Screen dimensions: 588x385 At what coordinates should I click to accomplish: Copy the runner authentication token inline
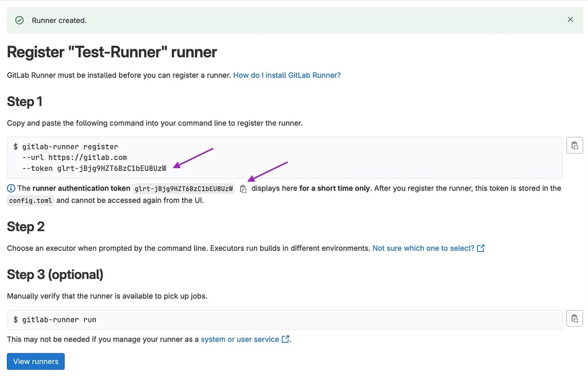(243, 188)
